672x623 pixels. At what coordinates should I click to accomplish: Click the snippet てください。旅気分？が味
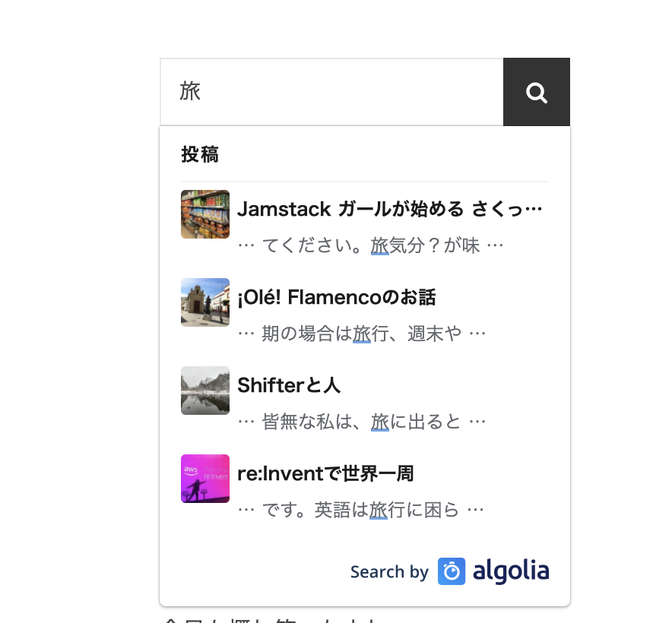[371, 245]
